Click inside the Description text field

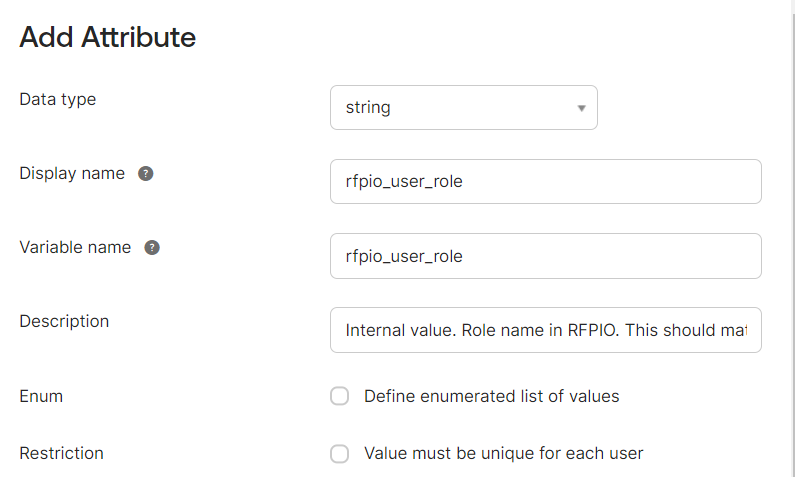546,330
